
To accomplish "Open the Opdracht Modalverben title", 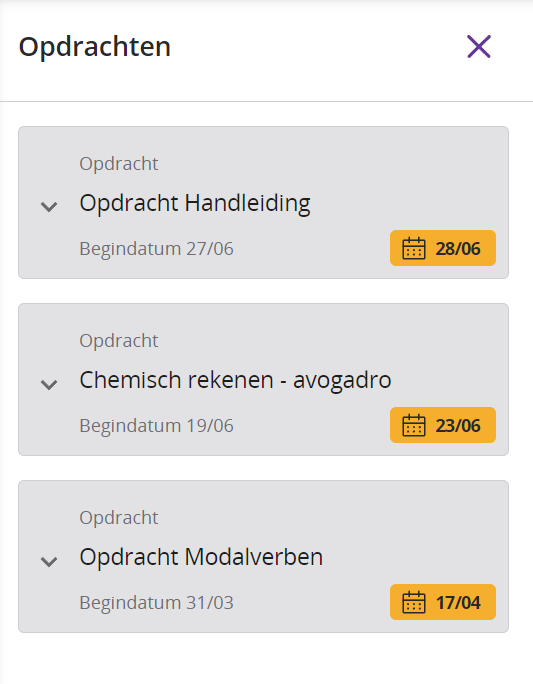I will click(x=201, y=557).
